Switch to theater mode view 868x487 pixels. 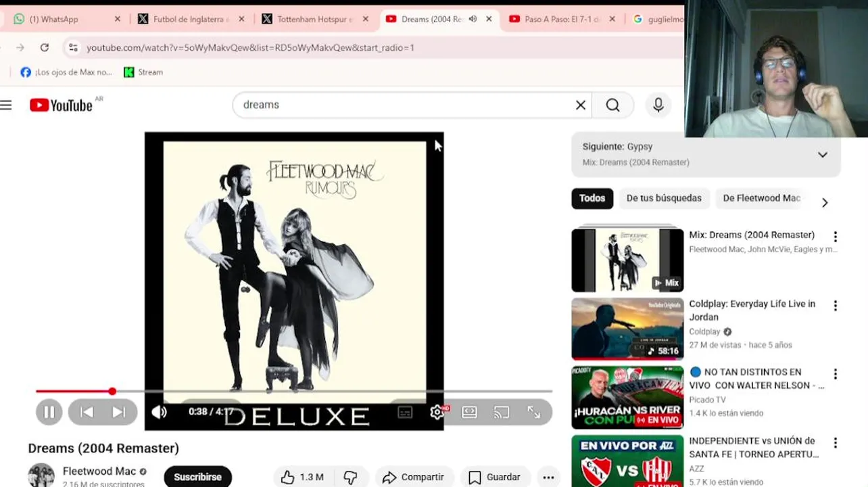point(469,412)
